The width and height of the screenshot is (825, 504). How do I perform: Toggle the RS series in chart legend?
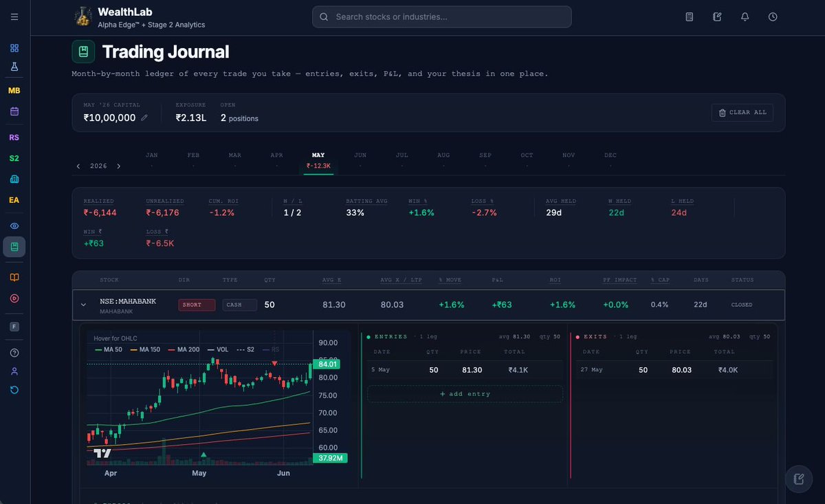coord(272,349)
